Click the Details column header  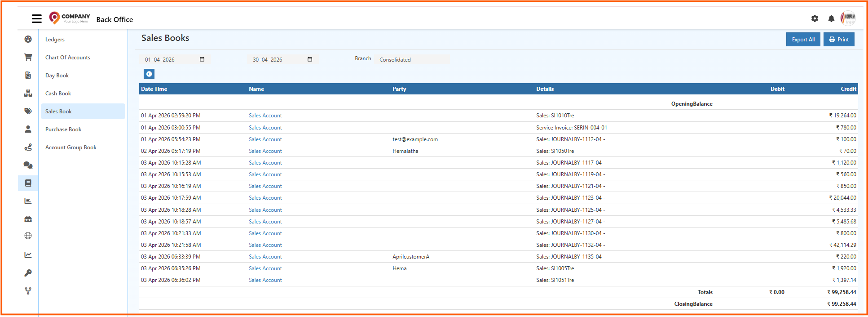(545, 89)
